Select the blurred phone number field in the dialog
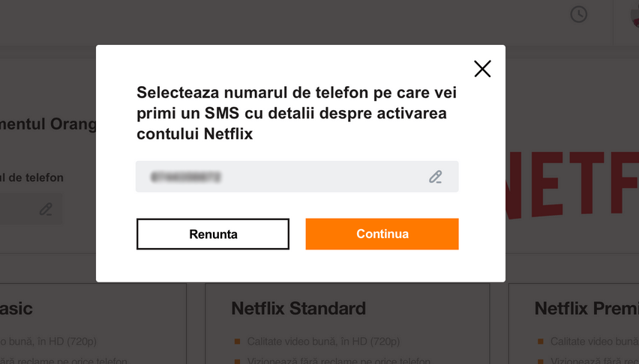 coord(297,177)
